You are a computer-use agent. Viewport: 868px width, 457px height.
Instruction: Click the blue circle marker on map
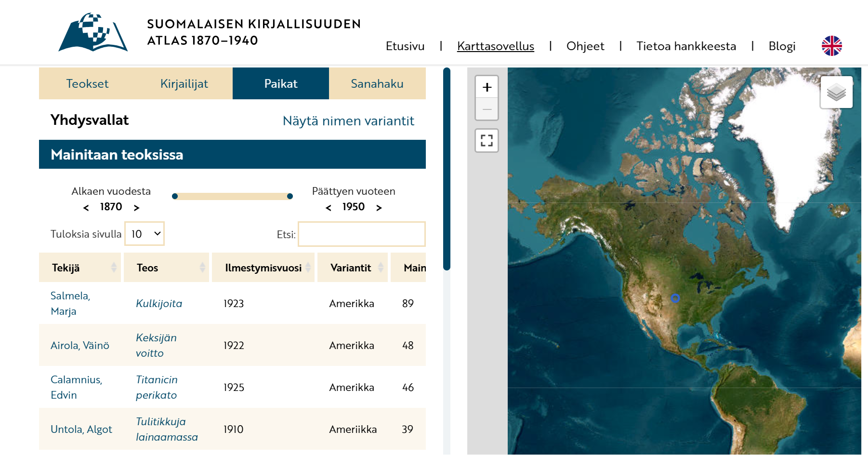pyautogui.click(x=675, y=298)
